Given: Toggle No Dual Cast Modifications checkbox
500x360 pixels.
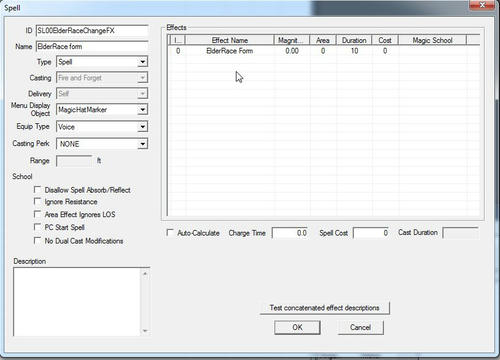Looking at the screenshot, I should point(37,241).
